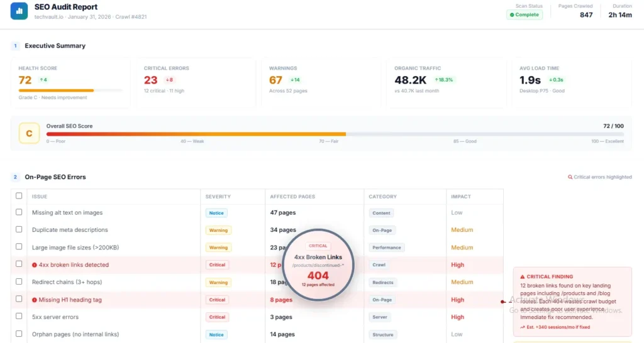Click the Low impact value for Orphan pages
Viewport: 644px width, 343px height.
(x=457, y=335)
